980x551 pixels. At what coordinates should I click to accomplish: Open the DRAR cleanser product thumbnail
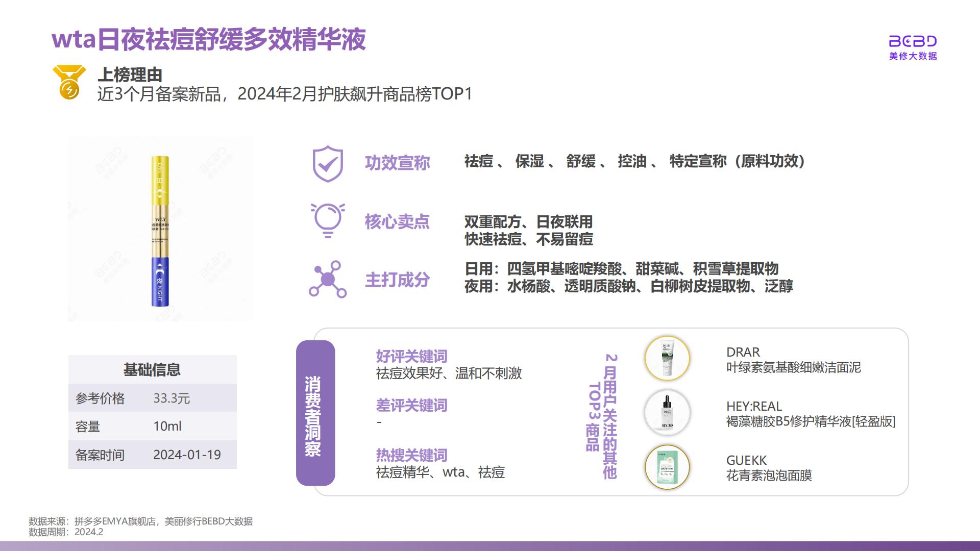[x=667, y=358]
